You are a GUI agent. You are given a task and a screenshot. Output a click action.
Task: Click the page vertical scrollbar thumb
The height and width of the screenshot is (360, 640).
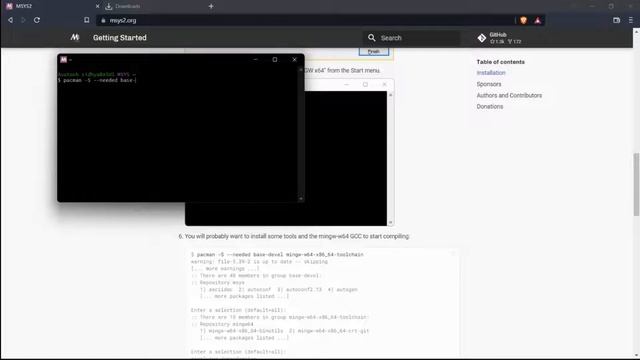[636, 184]
